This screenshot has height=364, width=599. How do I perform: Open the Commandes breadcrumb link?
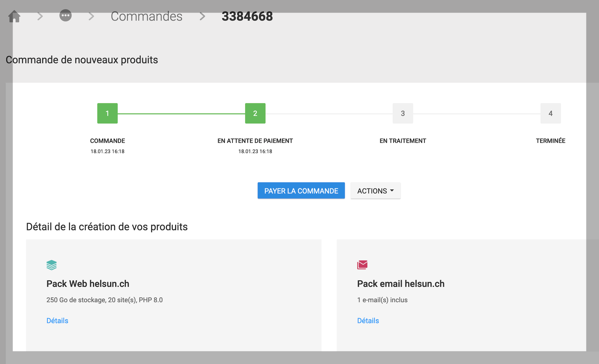coord(146,16)
